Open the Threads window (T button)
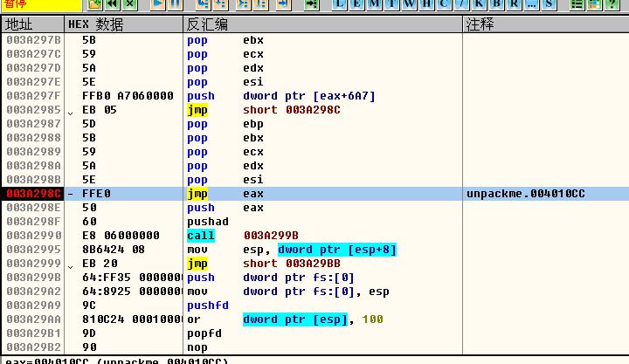 [x=392, y=4]
